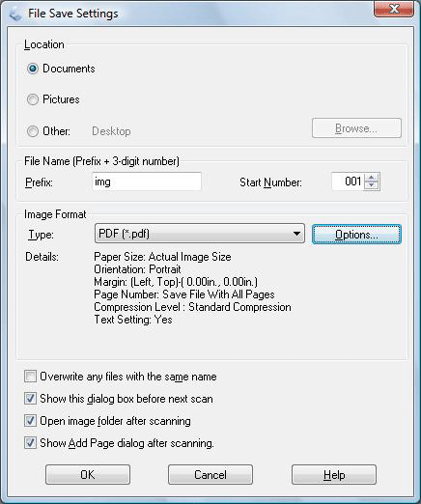Select the Documents location radio button
The width and height of the screenshot is (421, 504).
tap(33, 69)
